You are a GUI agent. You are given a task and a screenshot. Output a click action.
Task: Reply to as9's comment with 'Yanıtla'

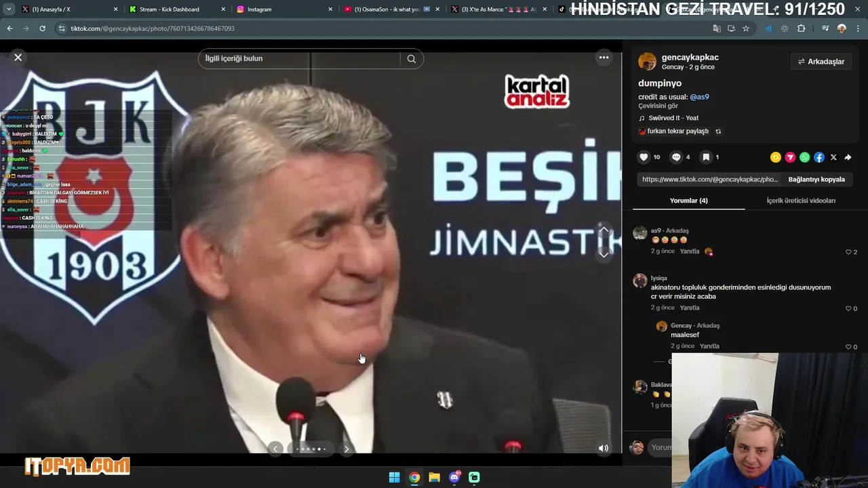690,251
